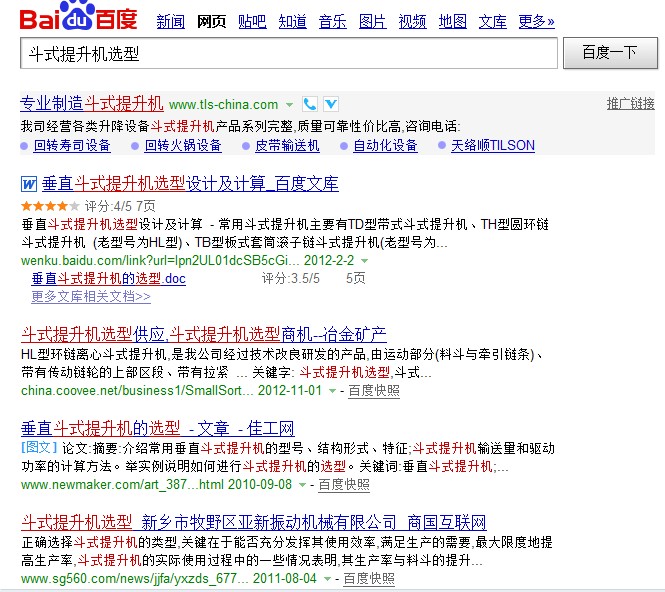Click 评分:3.5/5 text of doc result
The width and height of the screenshot is (665, 592).
pos(291,279)
